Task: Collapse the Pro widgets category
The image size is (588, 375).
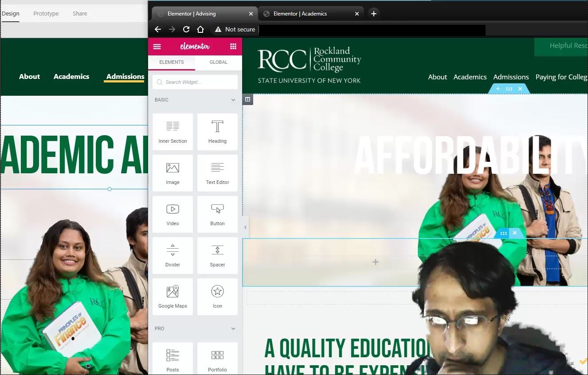Action: tap(233, 329)
